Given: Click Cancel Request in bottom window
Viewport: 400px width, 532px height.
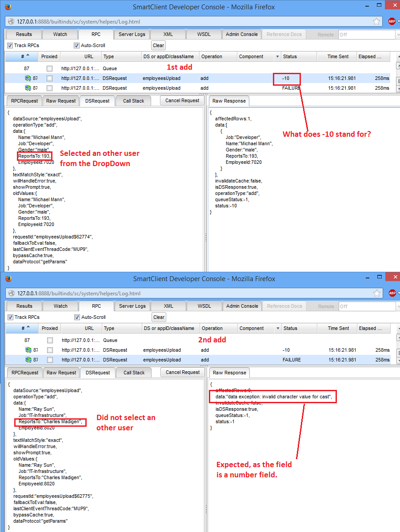Looking at the screenshot, I should click(183, 372).
